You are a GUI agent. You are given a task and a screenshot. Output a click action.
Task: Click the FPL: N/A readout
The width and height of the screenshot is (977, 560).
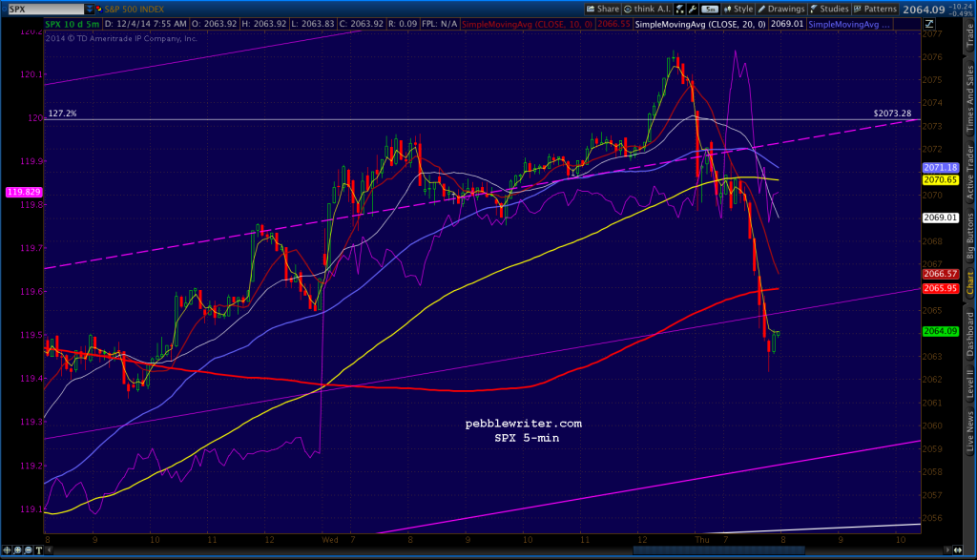click(439, 24)
